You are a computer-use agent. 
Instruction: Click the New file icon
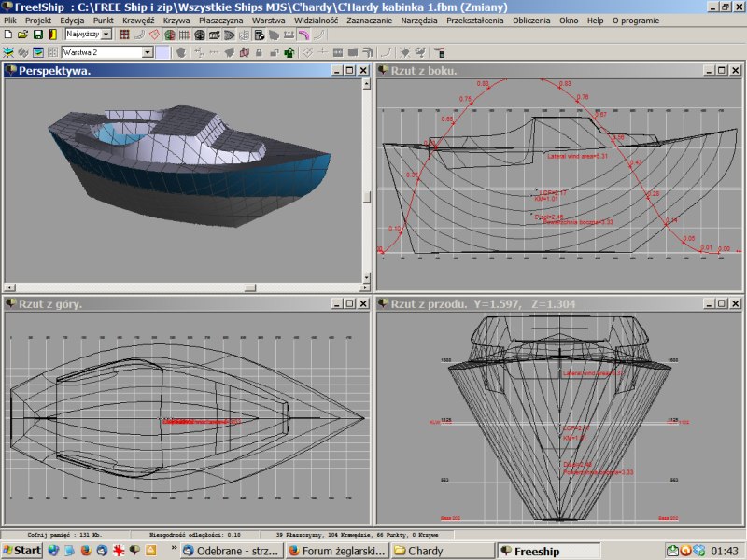[8, 35]
